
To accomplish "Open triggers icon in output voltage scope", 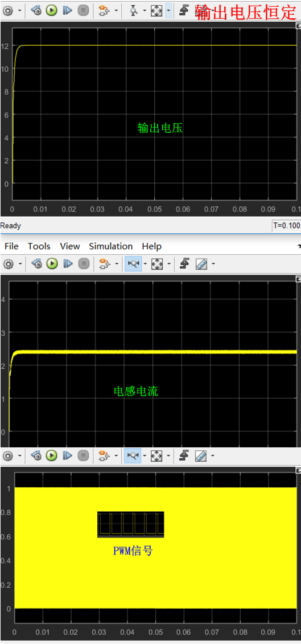I will (184, 11).
